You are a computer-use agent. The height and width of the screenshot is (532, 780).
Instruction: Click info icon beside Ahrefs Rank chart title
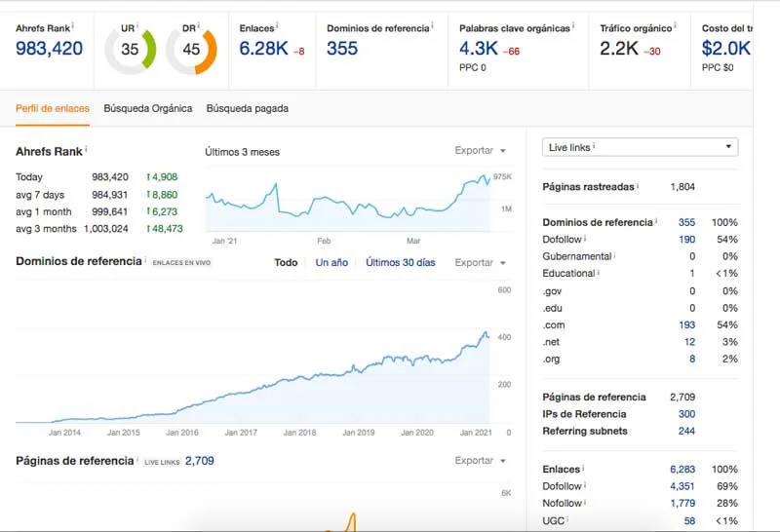(x=86, y=149)
